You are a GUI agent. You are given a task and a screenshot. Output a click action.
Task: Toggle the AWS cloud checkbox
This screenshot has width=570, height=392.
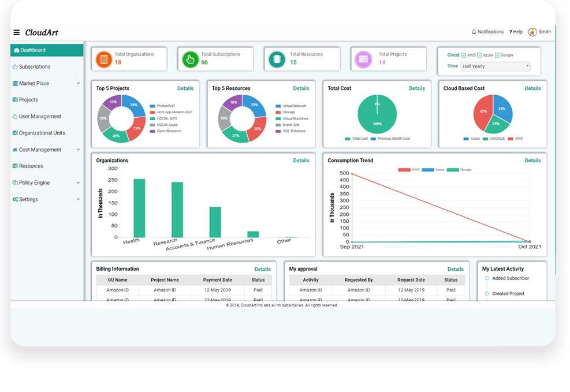coord(464,55)
